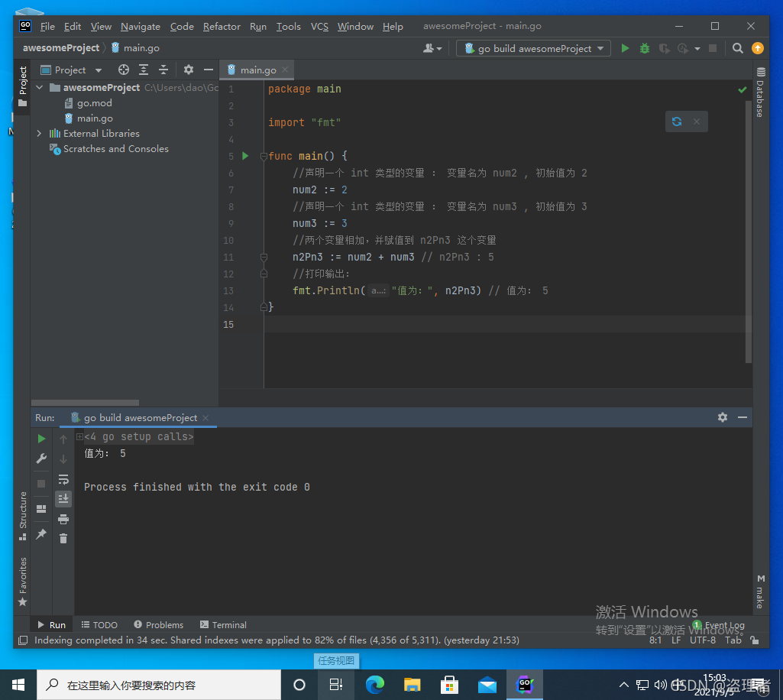The image size is (783, 700).
Task: Switch to the Terminal tool tab
Action: [223, 624]
